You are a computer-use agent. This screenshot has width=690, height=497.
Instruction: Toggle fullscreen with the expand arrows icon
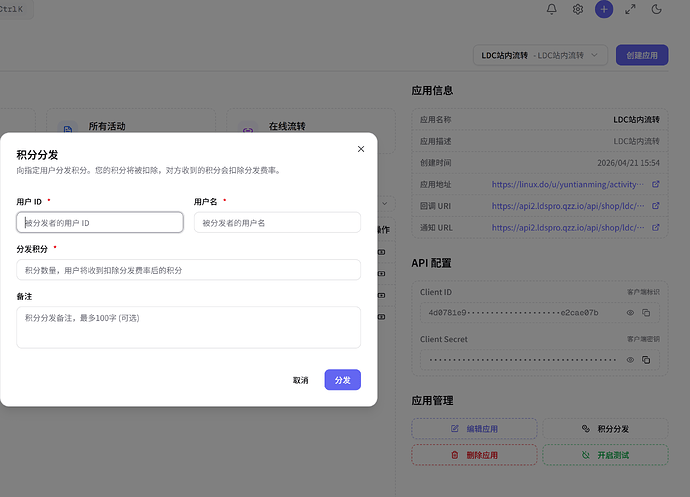point(630,9)
